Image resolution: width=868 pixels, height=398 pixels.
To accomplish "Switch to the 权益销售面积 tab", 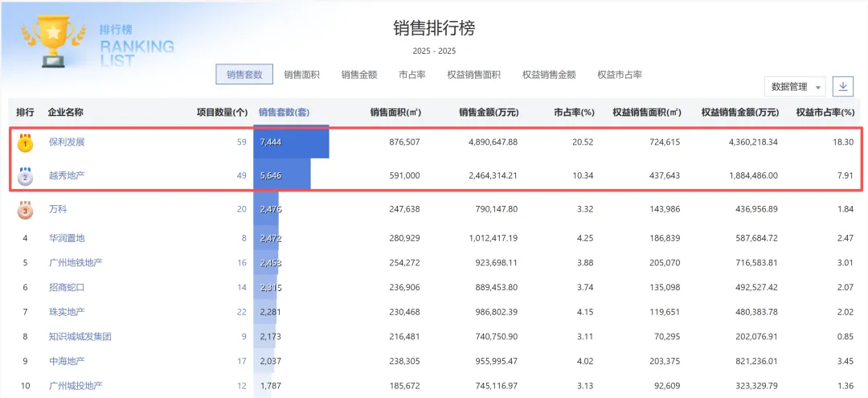I will (x=474, y=75).
